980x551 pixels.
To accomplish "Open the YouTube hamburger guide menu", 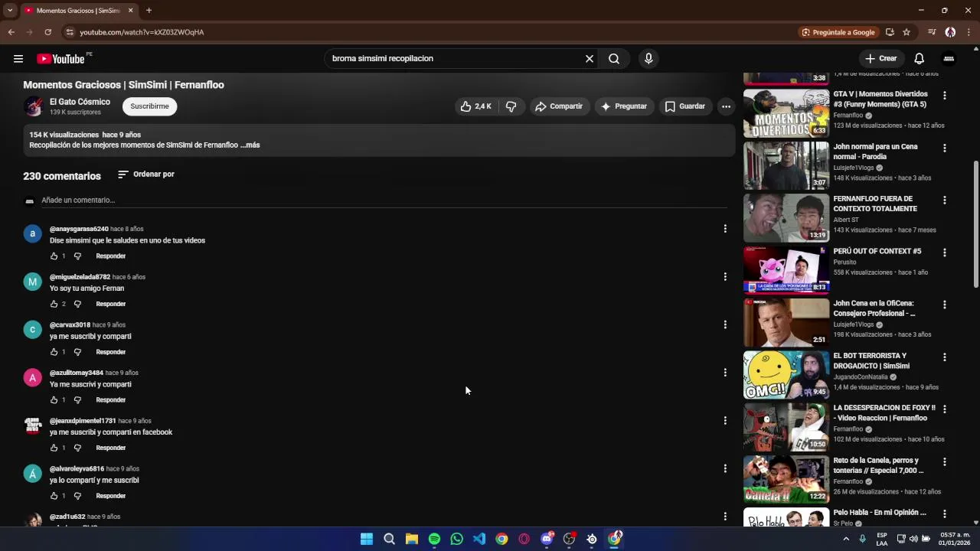I will [x=18, y=59].
